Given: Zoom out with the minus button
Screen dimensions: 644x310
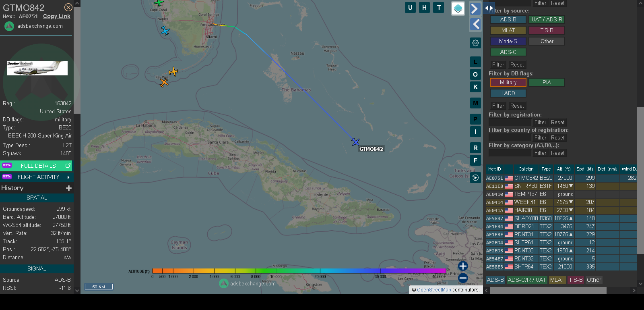Looking at the screenshot, I should 463,278.
